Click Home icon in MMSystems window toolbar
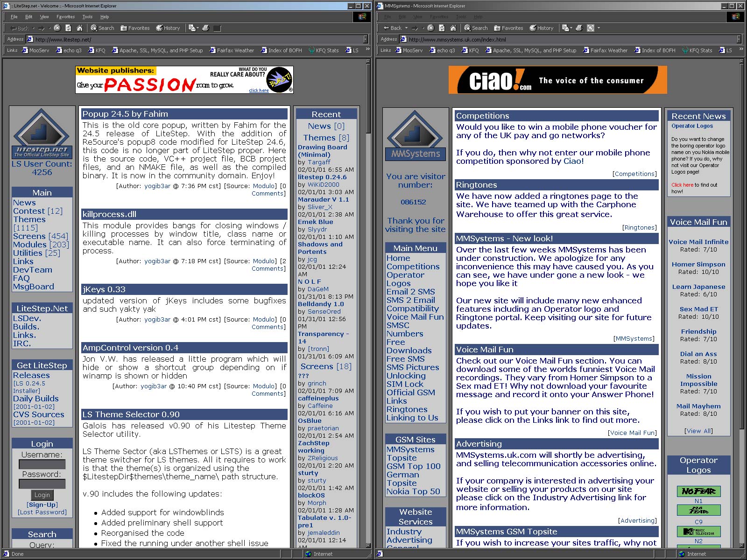This screenshot has width=747, height=560. click(453, 28)
